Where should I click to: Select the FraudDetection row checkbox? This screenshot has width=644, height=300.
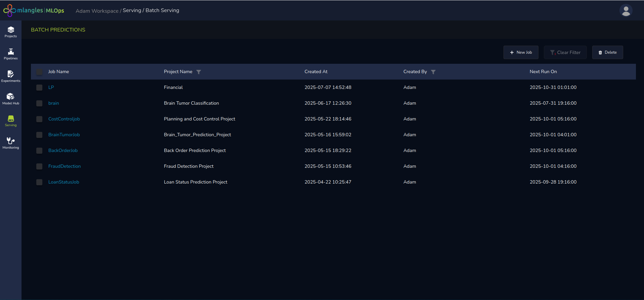point(39,166)
